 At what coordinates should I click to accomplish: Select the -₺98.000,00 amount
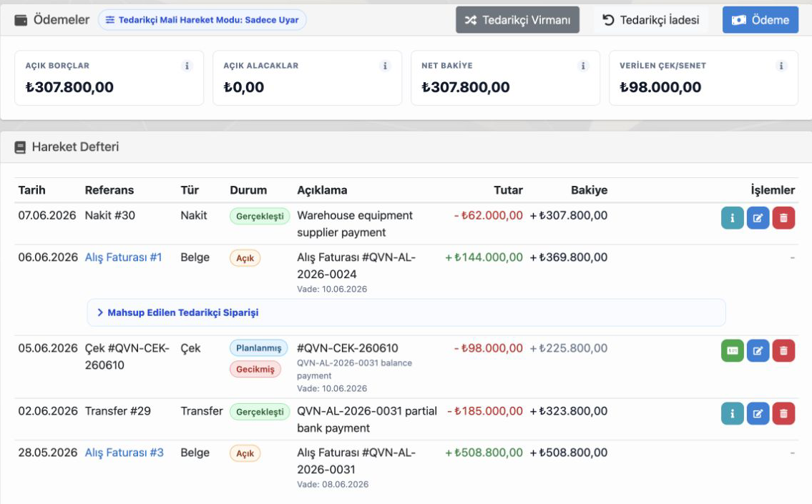(x=489, y=348)
